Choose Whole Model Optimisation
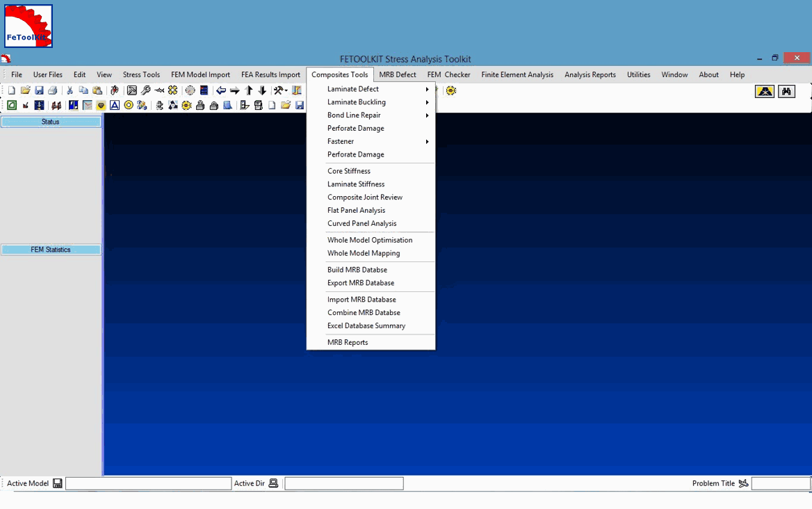Image resolution: width=812 pixels, height=509 pixels. (x=371, y=240)
